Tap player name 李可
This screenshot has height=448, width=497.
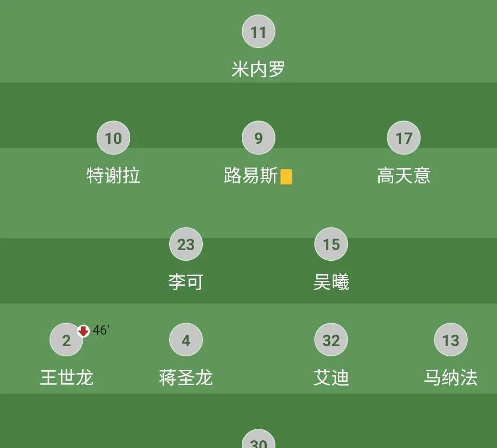[x=186, y=282]
